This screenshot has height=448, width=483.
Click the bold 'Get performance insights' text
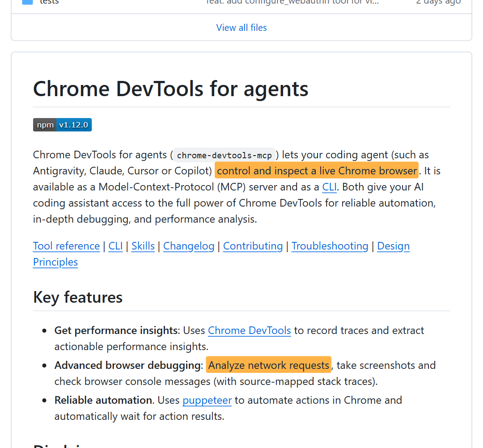point(116,330)
